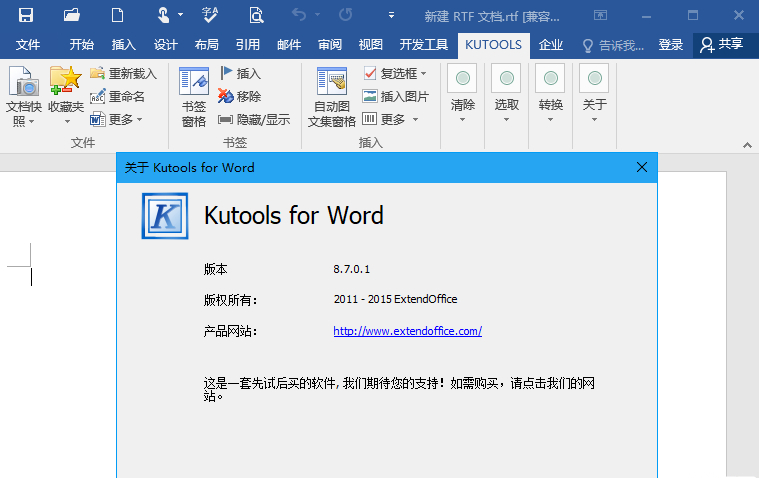Click the 收藏夹 star folder icon
Screen dimensions: 759x478
66,80
